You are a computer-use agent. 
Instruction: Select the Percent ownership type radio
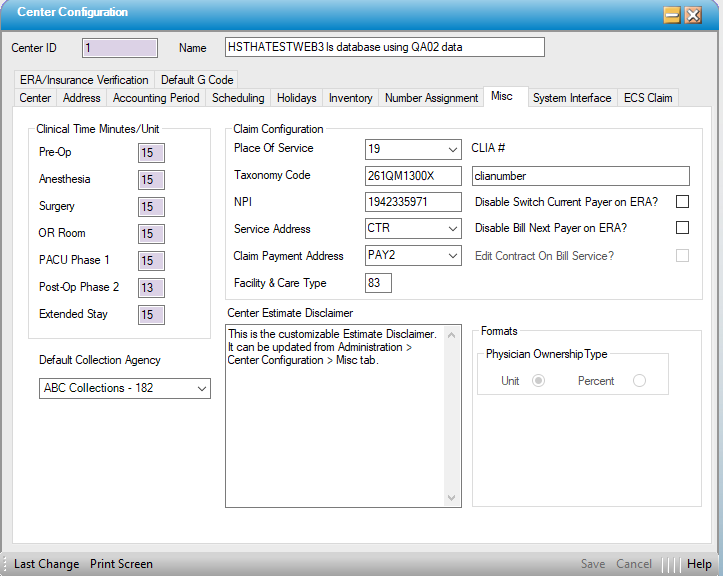tap(639, 381)
